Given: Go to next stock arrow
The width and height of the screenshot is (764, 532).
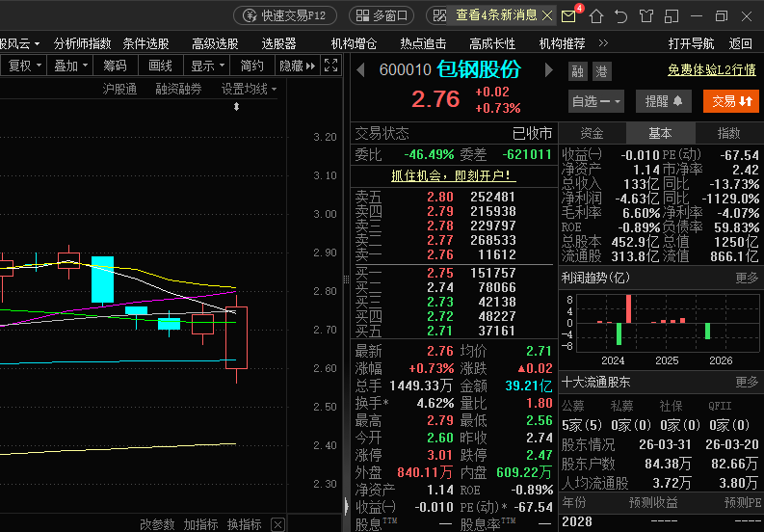Looking at the screenshot, I should 548,70.
